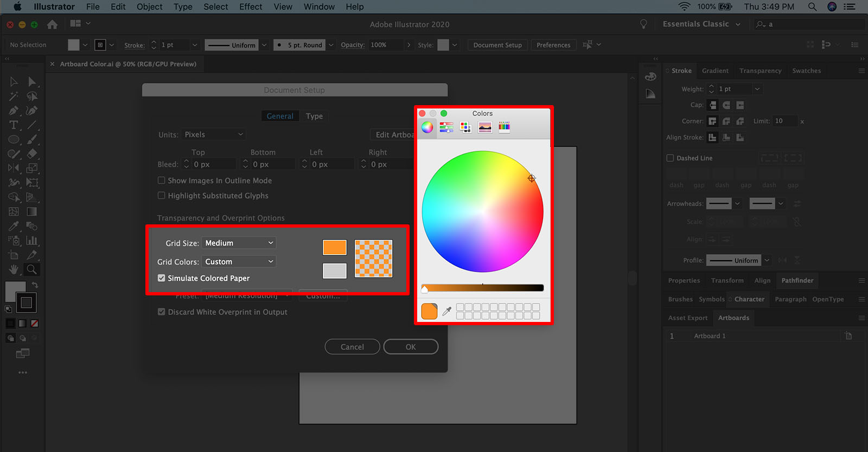The height and width of the screenshot is (452, 868).
Task: Pick the Hand tool
Action: click(14, 269)
